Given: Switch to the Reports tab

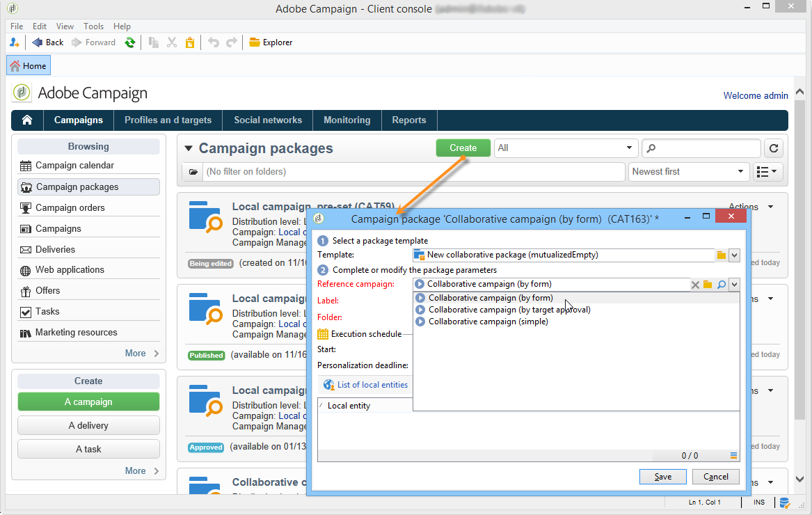Looking at the screenshot, I should click(x=409, y=120).
